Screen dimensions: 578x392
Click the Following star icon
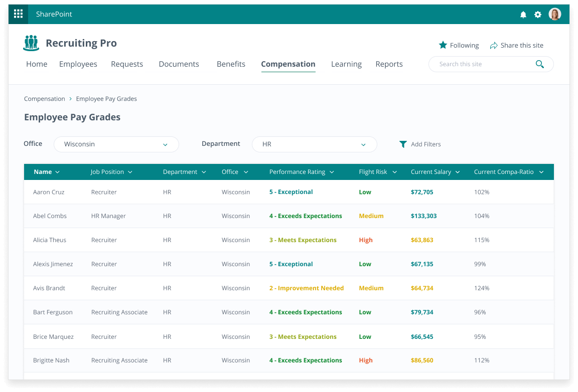(x=443, y=45)
